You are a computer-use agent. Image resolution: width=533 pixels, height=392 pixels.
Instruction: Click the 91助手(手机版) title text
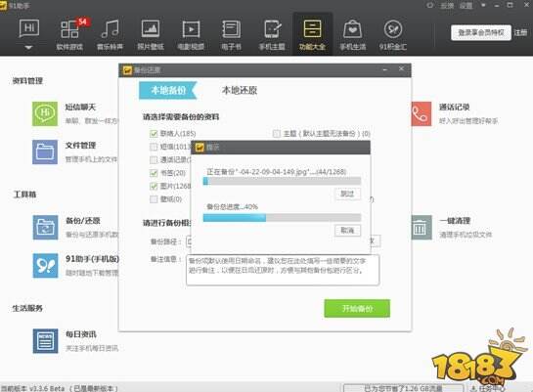pos(93,259)
